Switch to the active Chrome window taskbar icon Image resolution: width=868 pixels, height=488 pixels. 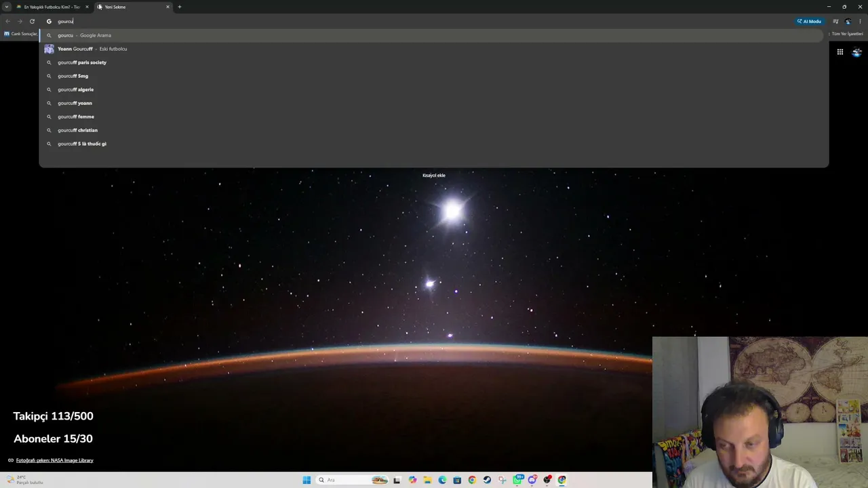tap(562, 480)
